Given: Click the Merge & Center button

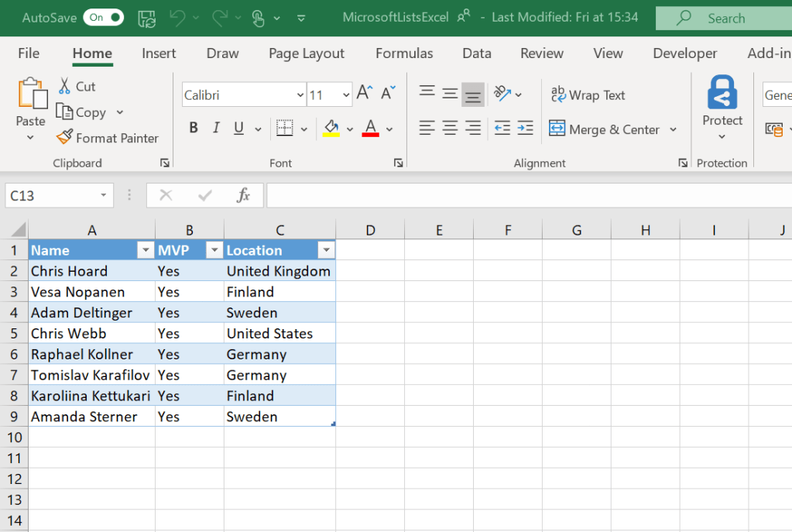Looking at the screenshot, I should point(605,129).
